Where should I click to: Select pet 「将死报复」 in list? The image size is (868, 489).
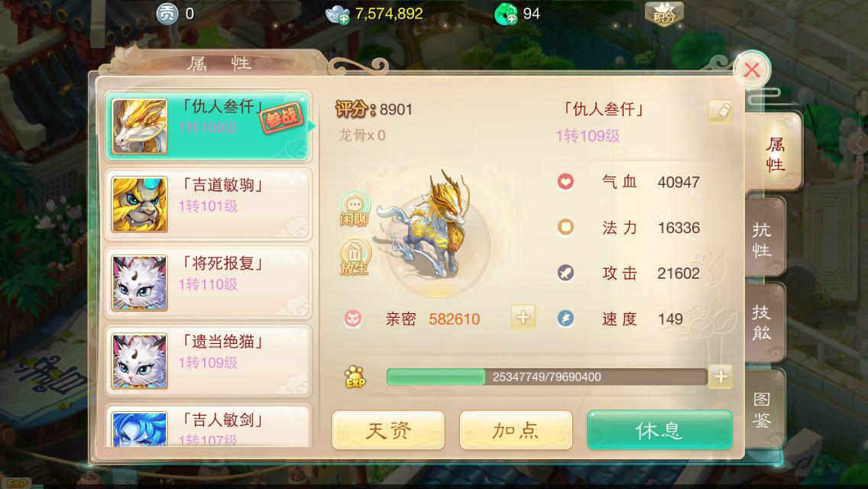pos(208,283)
